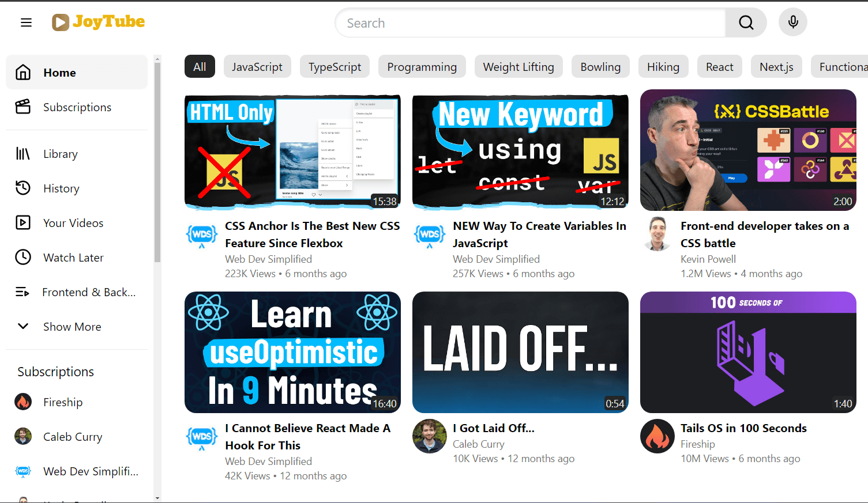
Task: Select the Hiking category chip
Action: (663, 67)
